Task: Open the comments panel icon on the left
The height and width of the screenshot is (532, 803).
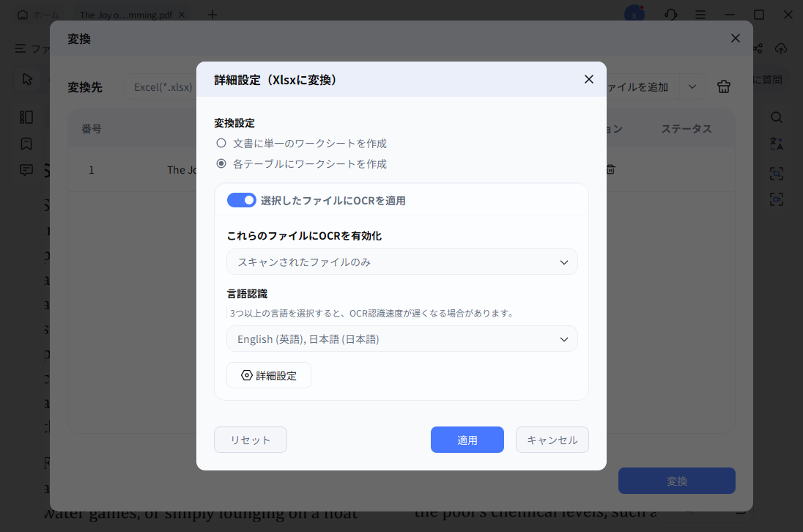Action: tap(26, 170)
